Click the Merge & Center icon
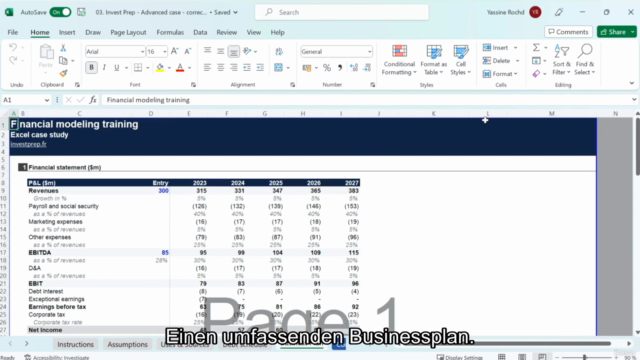This screenshot has width=640, height=360. (x=278, y=67)
